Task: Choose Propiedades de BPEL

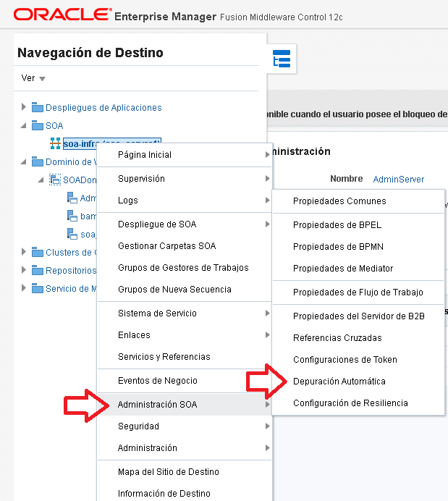Action: pyautogui.click(x=358, y=225)
